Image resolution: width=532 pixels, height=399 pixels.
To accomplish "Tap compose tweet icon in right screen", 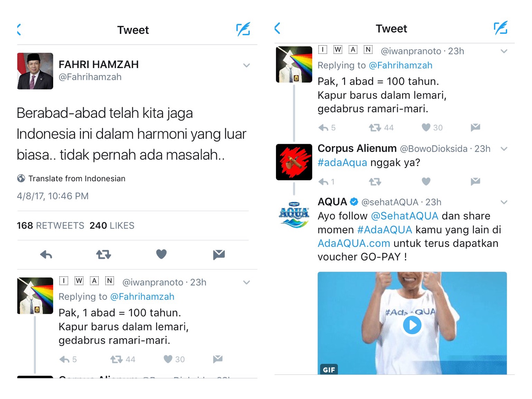I will click(x=501, y=28).
